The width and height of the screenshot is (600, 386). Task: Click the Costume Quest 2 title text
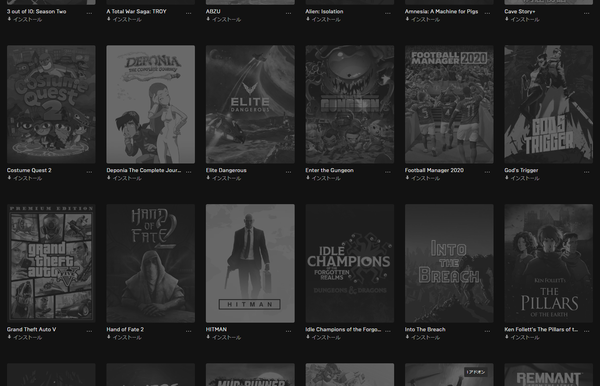pyautogui.click(x=29, y=170)
